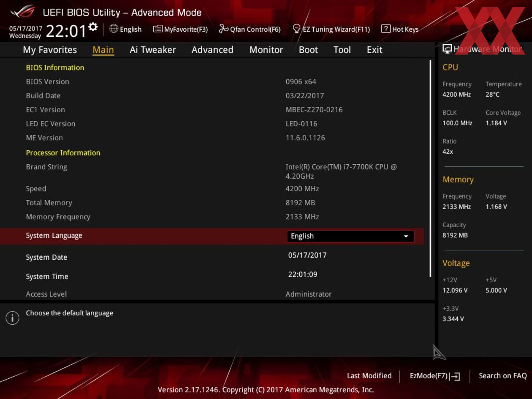This screenshot has width=532, height=399.
Task: Click the main panel vertical scrollbar
Action: (x=430, y=168)
